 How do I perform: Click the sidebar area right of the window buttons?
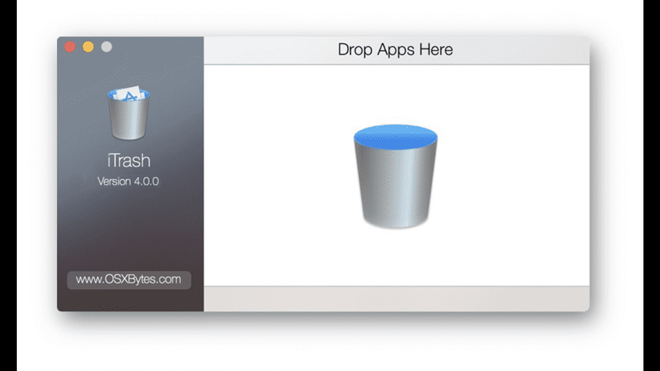(158, 47)
